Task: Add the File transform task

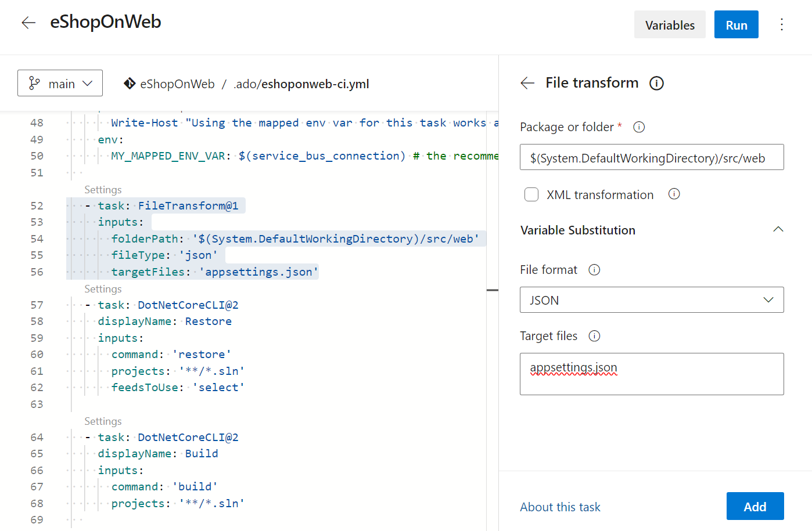Action: pyautogui.click(x=755, y=506)
